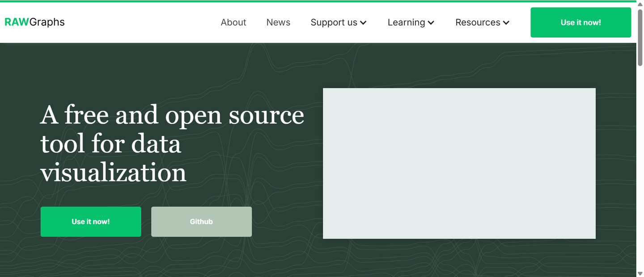This screenshot has height=277, width=644.
Task: Click the headline "A free and open source tool"
Action: click(x=172, y=143)
